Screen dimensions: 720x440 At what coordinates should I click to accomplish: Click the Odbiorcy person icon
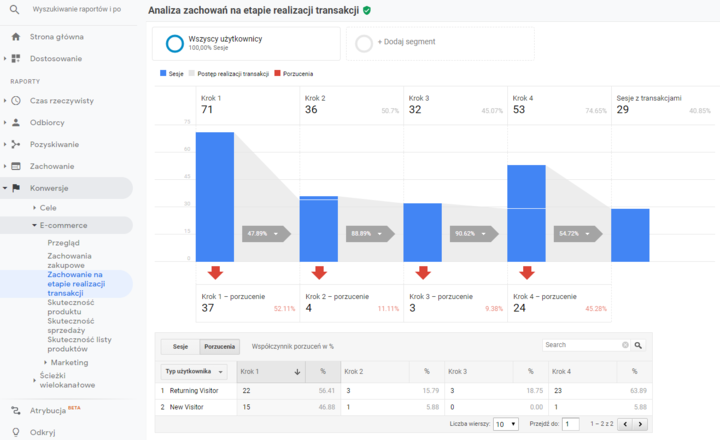pos(16,122)
